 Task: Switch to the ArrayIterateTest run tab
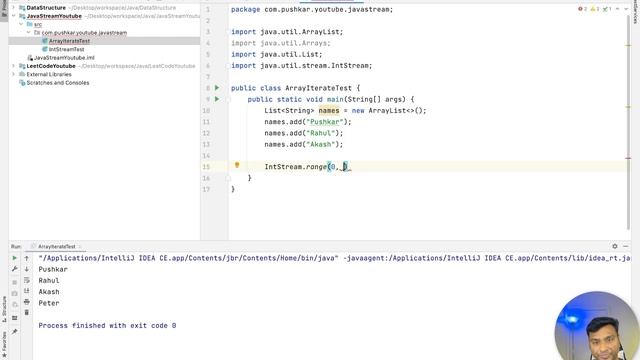(x=56, y=247)
